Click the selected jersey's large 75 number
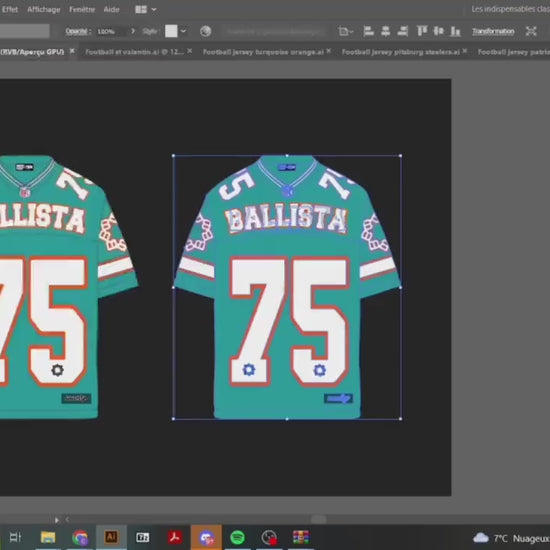Image resolution: width=550 pixels, height=550 pixels. pos(289,321)
